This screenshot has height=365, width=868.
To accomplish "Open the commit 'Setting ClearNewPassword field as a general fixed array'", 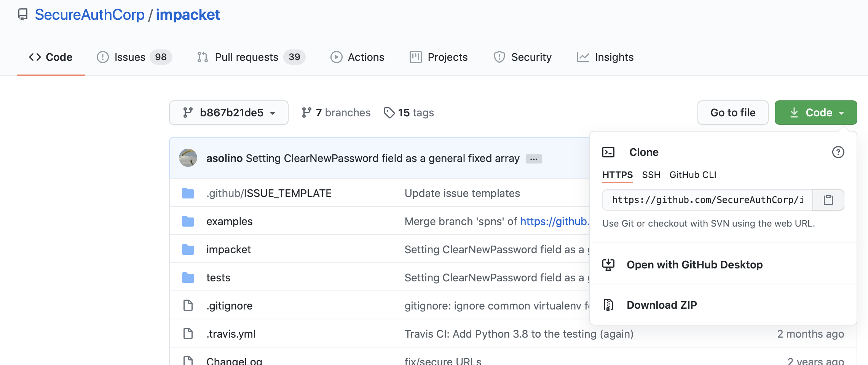I will pyautogui.click(x=383, y=158).
